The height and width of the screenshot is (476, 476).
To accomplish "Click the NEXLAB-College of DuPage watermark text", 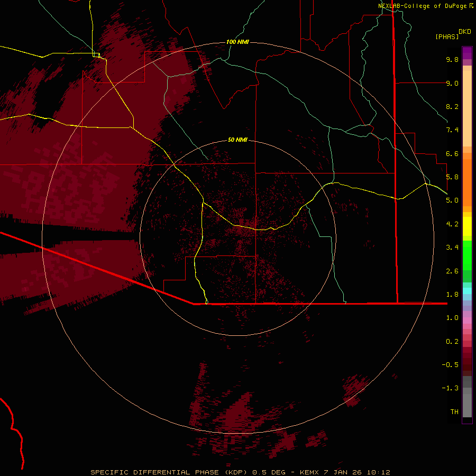I will (423, 6).
